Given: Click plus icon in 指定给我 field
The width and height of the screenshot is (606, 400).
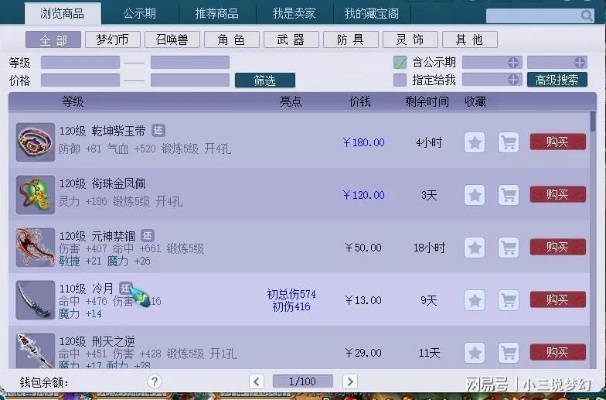Looking at the screenshot, I should [x=513, y=80].
